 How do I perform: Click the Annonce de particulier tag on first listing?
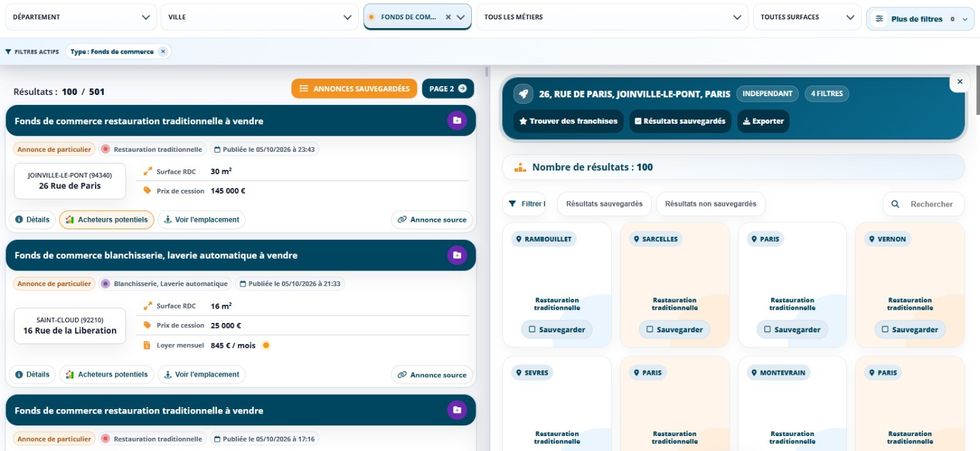(54, 149)
